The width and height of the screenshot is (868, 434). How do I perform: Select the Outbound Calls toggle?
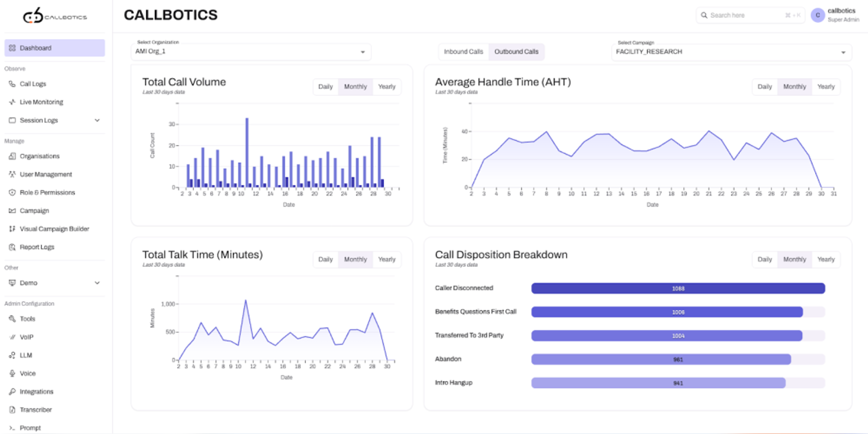pyautogui.click(x=516, y=52)
